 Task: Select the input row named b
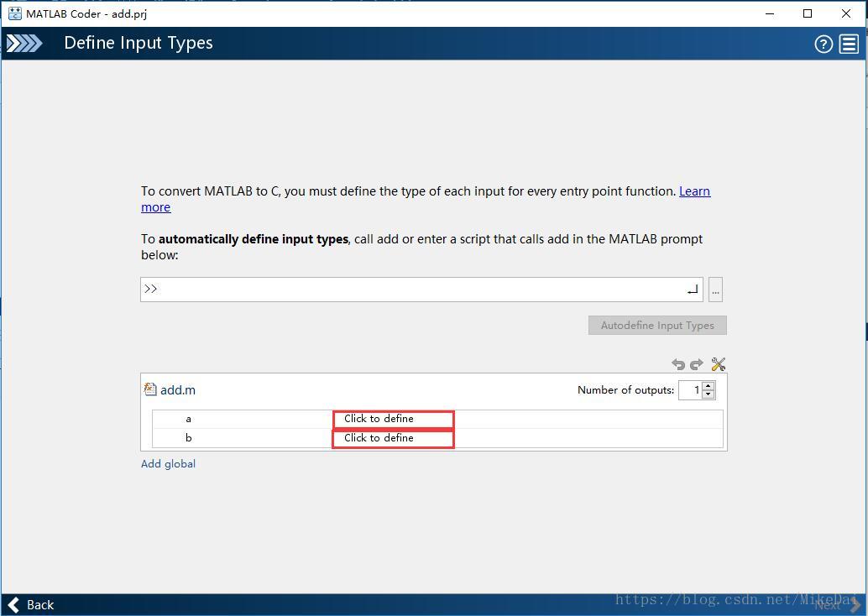point(437,438)
